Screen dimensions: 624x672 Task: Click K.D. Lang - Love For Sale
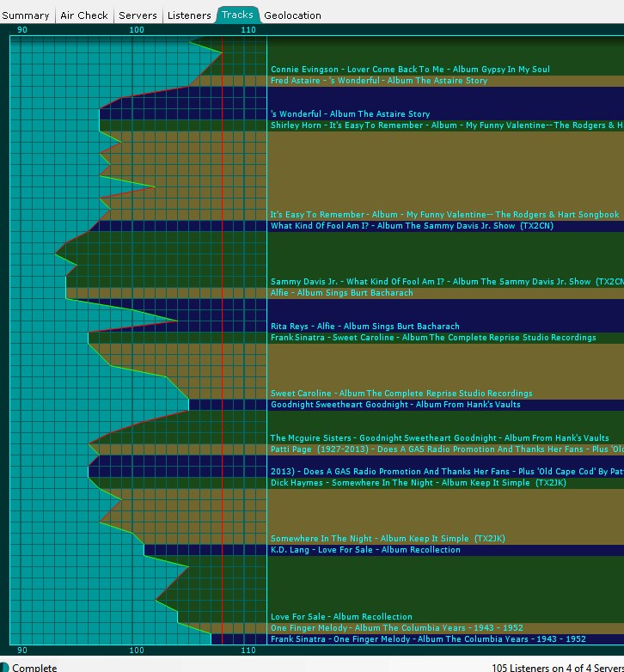pyautogui.click(x=365, y=550)
